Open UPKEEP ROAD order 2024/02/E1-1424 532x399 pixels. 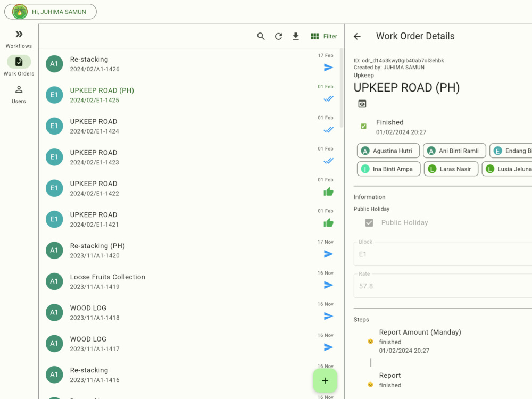pos(190,126)
